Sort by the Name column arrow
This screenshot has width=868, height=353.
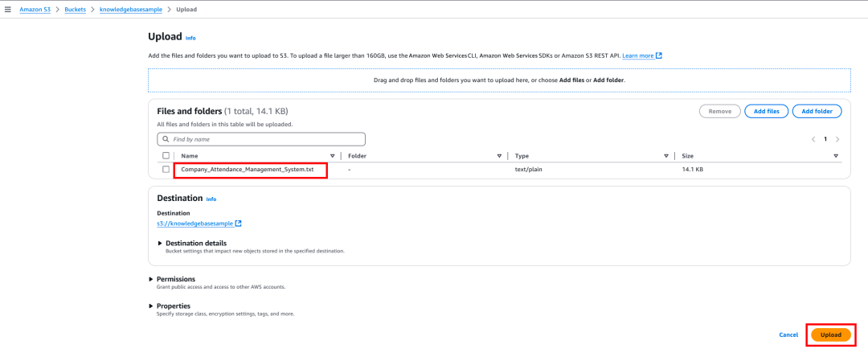(x=333, y=156)
